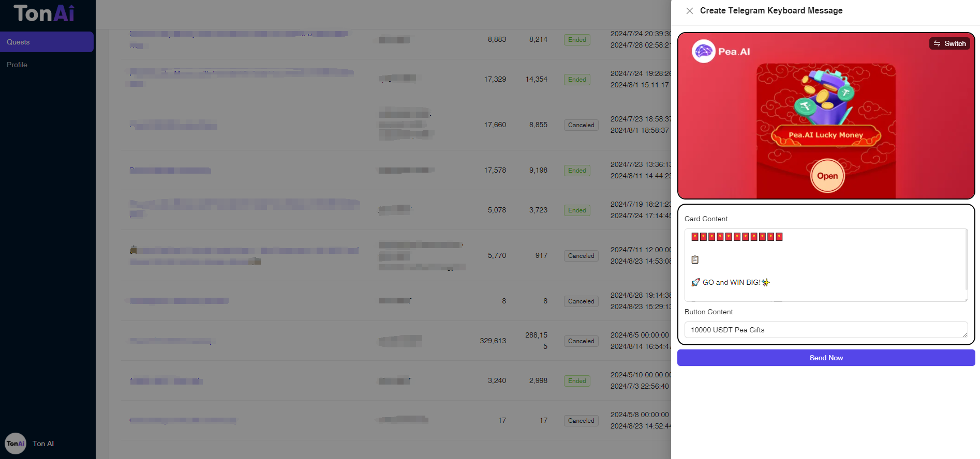Click the Canceled tag in the 17,660 row
The height and width of the screenshot is (459, 980).
tap(581, 125)
